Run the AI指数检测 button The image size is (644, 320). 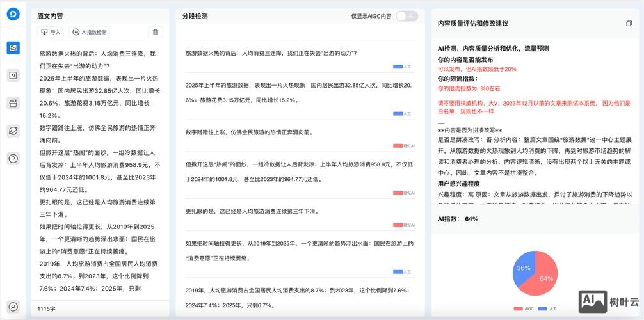point(89,32)
